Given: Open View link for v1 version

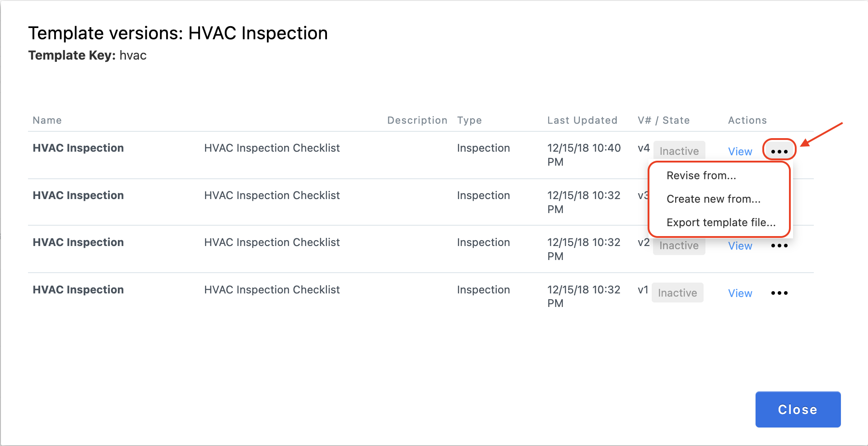Looking at the screenshot, I should tap(740, 293).
